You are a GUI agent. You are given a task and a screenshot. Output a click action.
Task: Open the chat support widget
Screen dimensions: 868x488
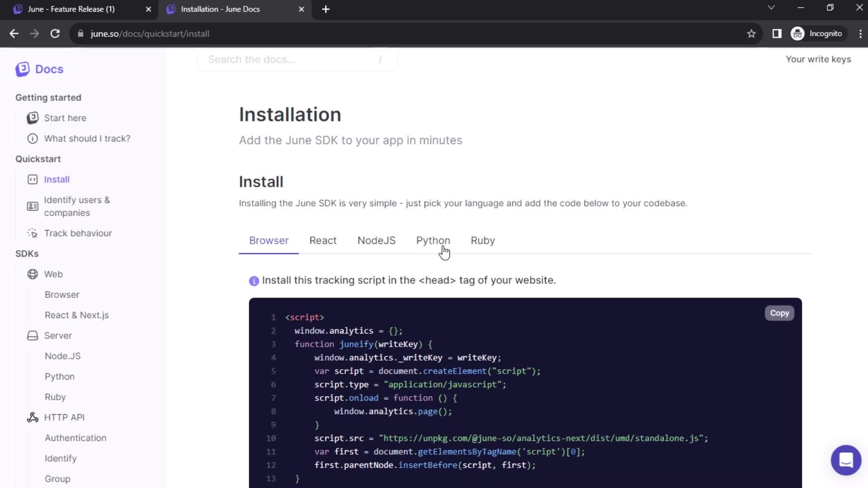(x=846, y=460)
